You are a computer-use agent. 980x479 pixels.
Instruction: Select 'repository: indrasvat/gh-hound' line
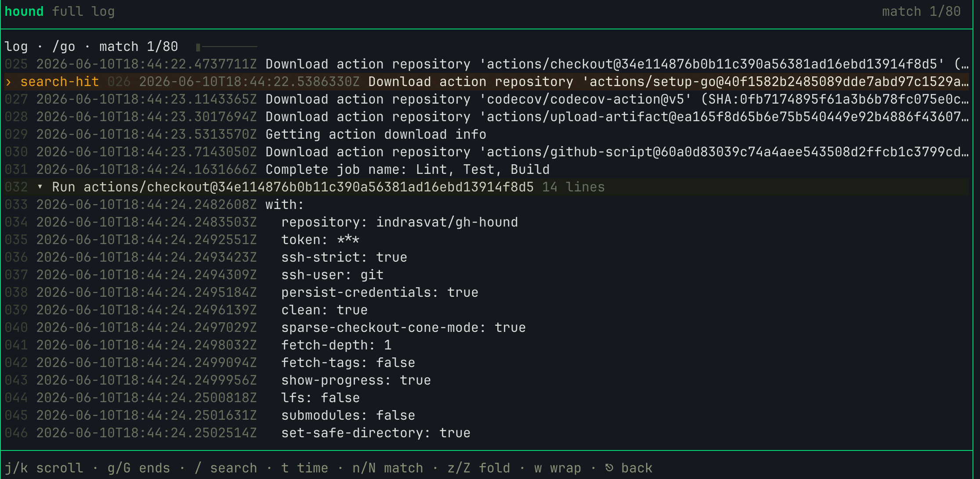point(487,222)
